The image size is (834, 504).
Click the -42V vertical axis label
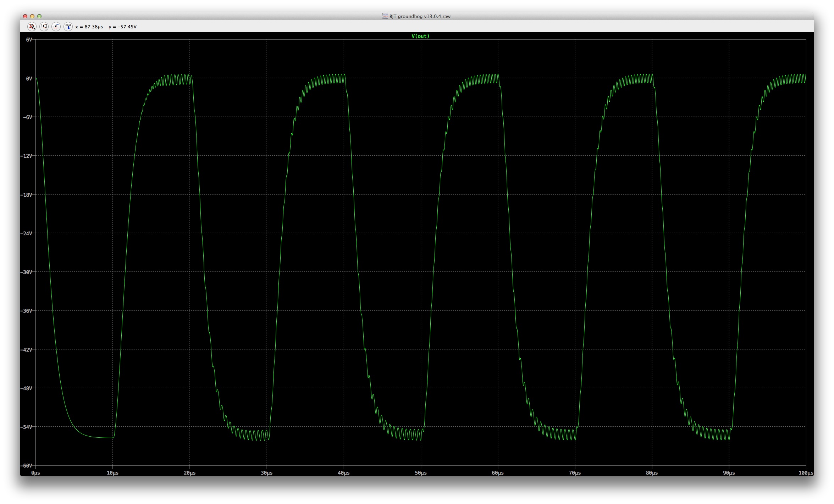tap(27, 350)
